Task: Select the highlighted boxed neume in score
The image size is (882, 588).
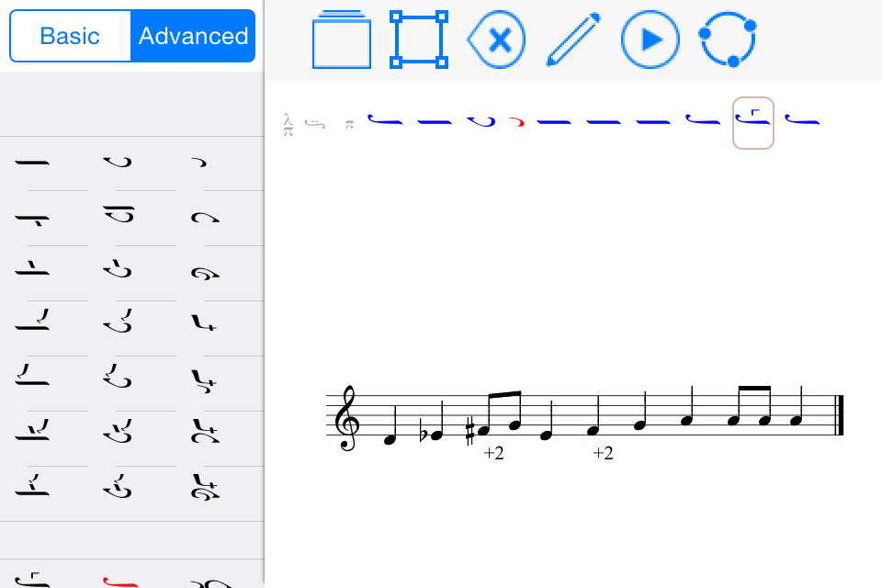Action: coord(752,123)
